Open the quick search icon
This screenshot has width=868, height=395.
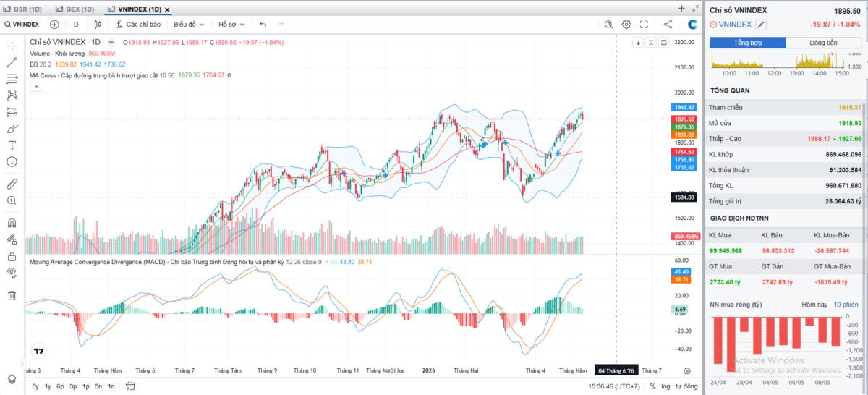pos(609,24)
